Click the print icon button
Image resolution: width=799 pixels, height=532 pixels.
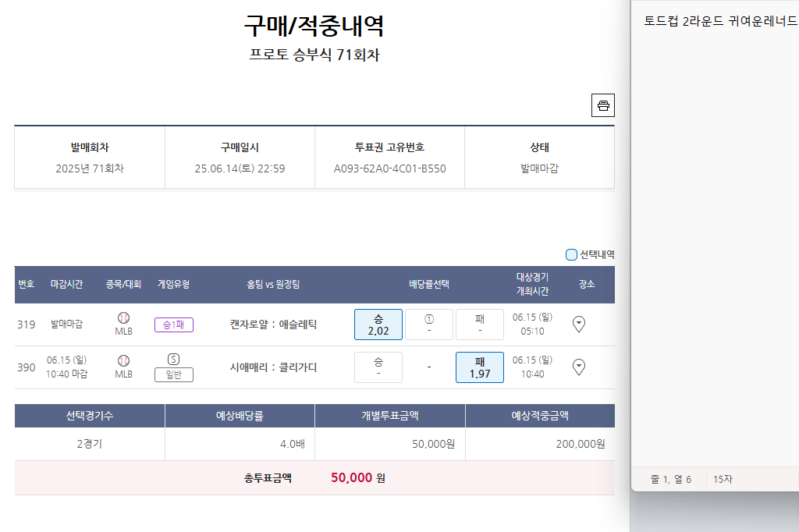click(603, 105)
